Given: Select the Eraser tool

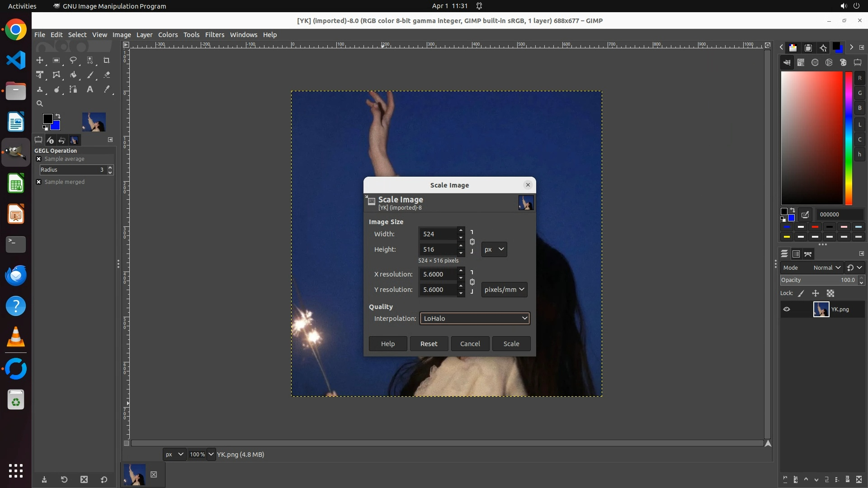Looking at the screenshot, I should tap(107, 75).
